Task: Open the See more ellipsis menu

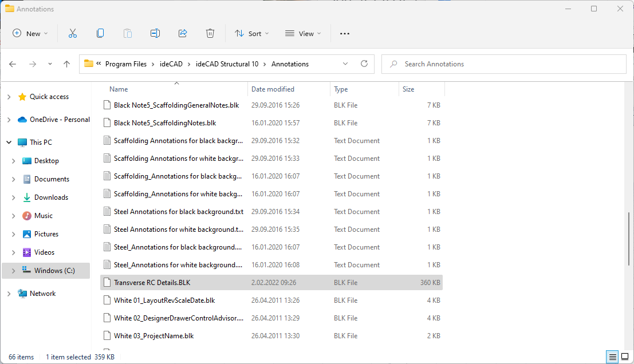Action: coord(344,34)
